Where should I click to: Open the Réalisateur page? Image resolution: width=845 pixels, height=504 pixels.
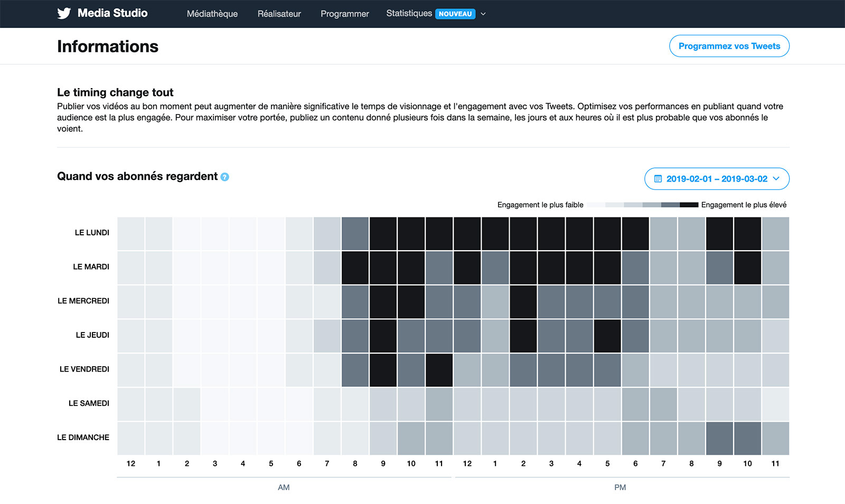(x=279, y=14)
